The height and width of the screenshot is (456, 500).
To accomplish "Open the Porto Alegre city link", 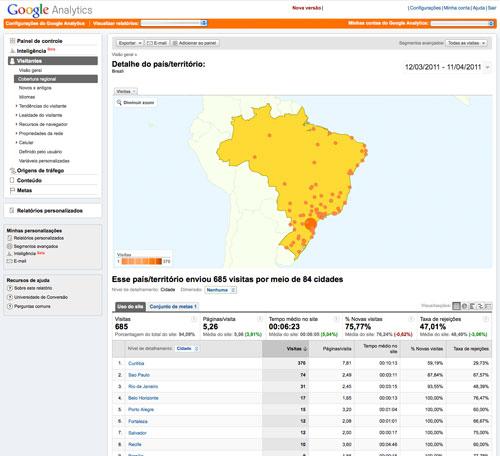I will click(141, 410).
